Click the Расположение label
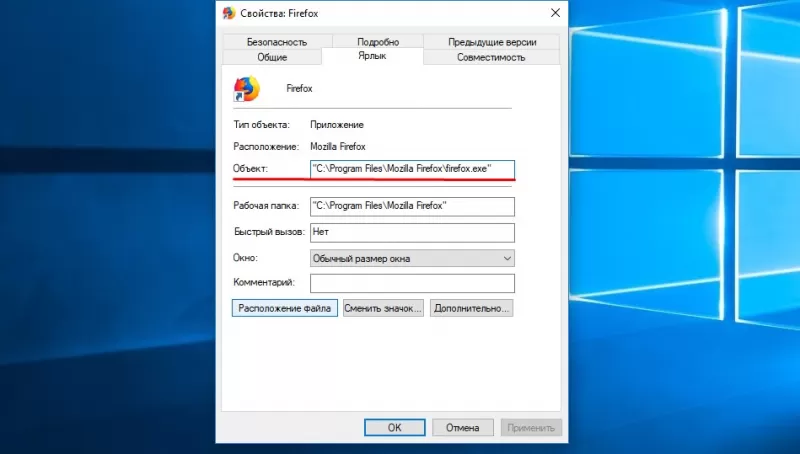 266,146
